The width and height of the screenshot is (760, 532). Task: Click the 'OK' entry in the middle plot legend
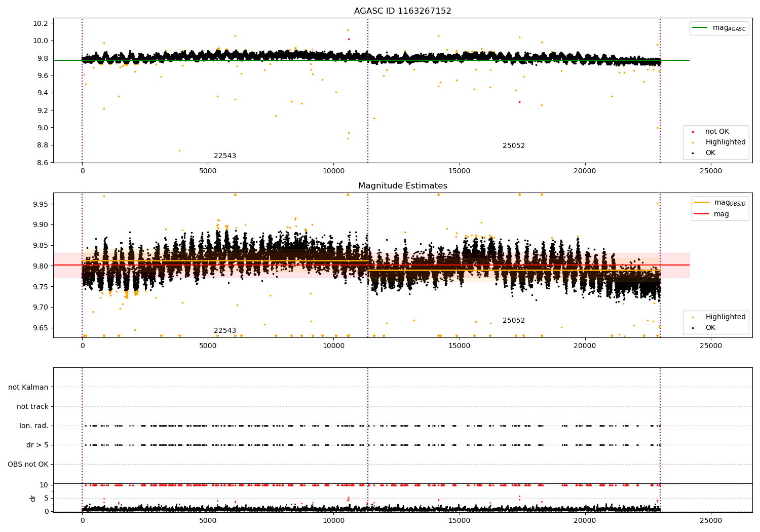(710, 328)
